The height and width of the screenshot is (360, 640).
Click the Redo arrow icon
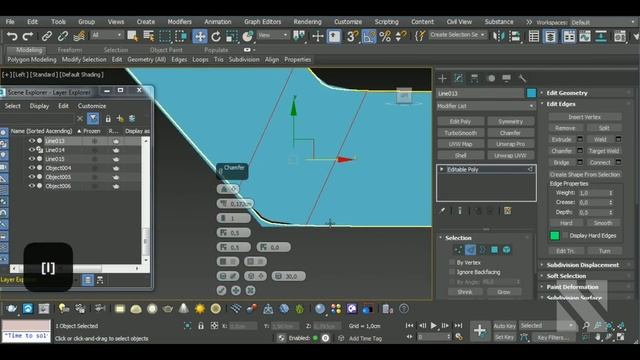tap(28, 36)
